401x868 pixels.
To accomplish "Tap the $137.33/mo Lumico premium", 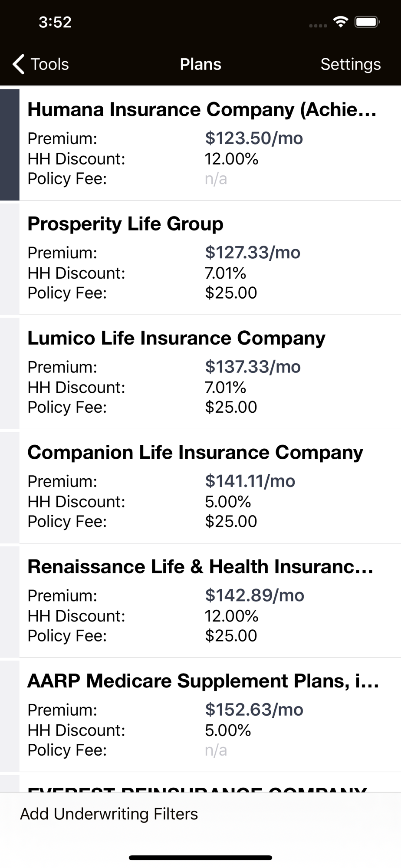I will 253,367.
